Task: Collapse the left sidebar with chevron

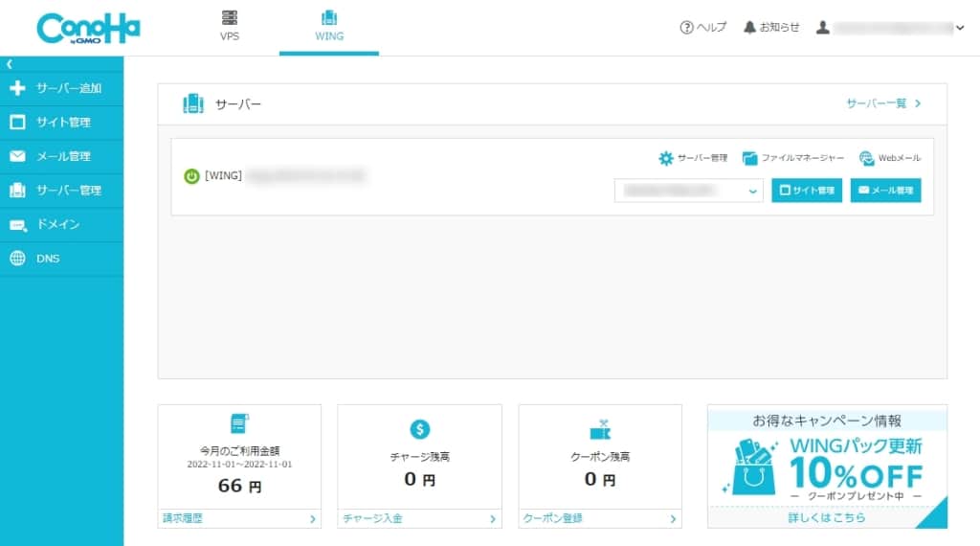Action: pos(9,64)
